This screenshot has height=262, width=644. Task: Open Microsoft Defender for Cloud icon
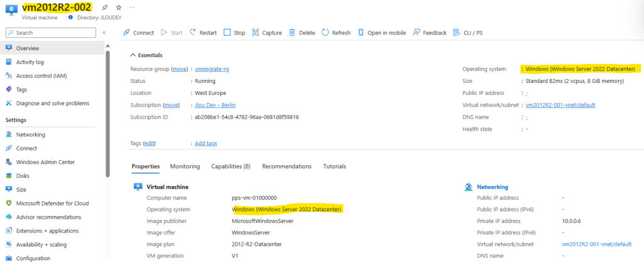click(x=9, y=204)
